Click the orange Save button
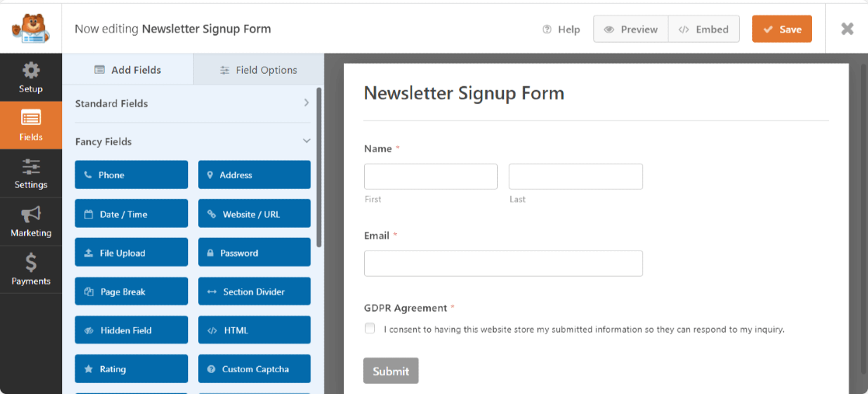The width and height of the screenshot is (868, 394). (782, 30)
